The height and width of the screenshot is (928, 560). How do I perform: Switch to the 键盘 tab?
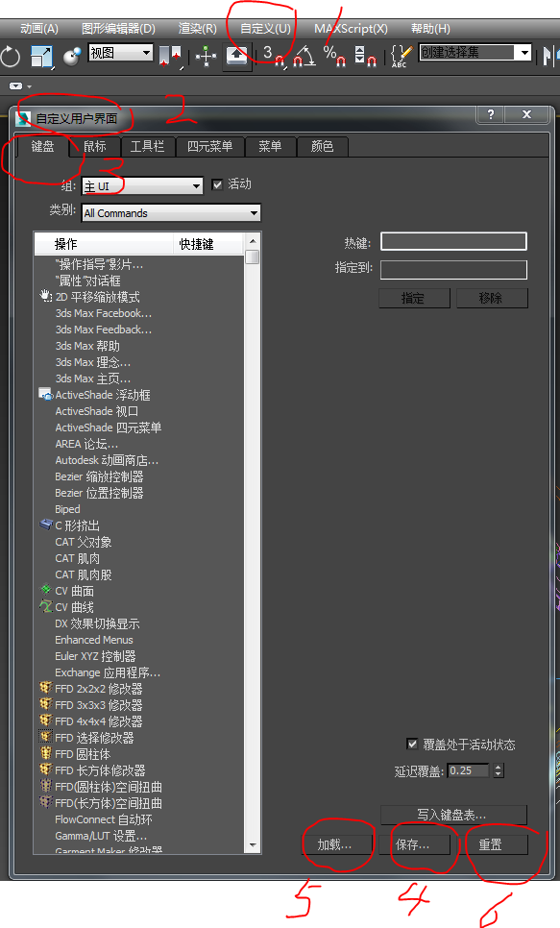coord(42,146)
